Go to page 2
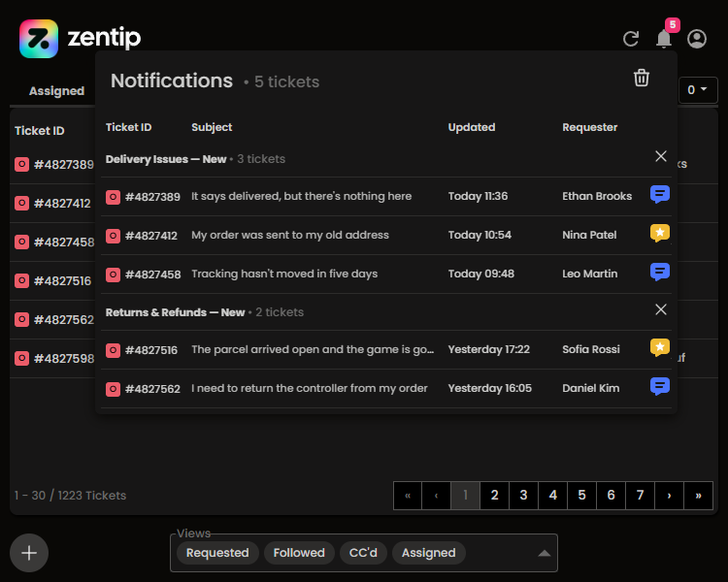The height and width of the screenshot is (582, 728). (494, 496)
